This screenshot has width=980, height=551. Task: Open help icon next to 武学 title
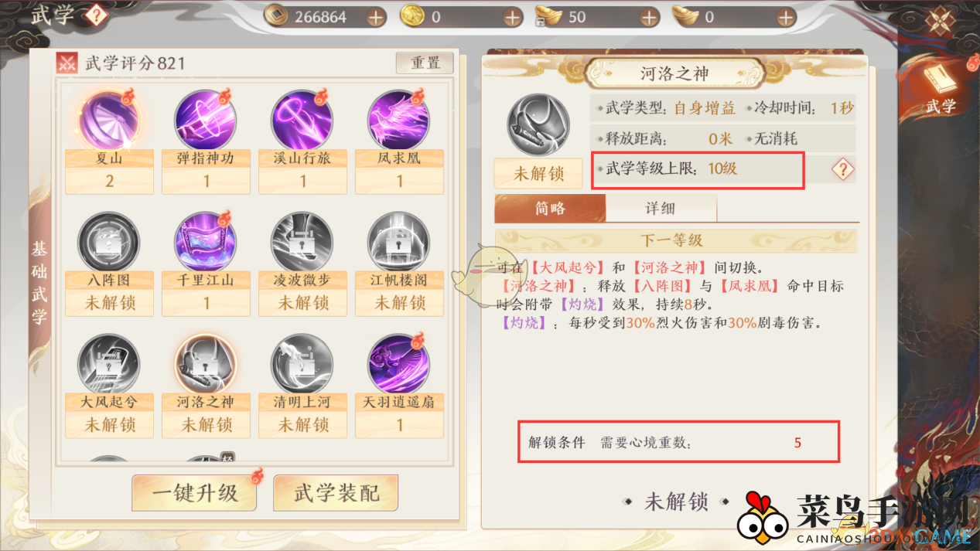point(95,15)
